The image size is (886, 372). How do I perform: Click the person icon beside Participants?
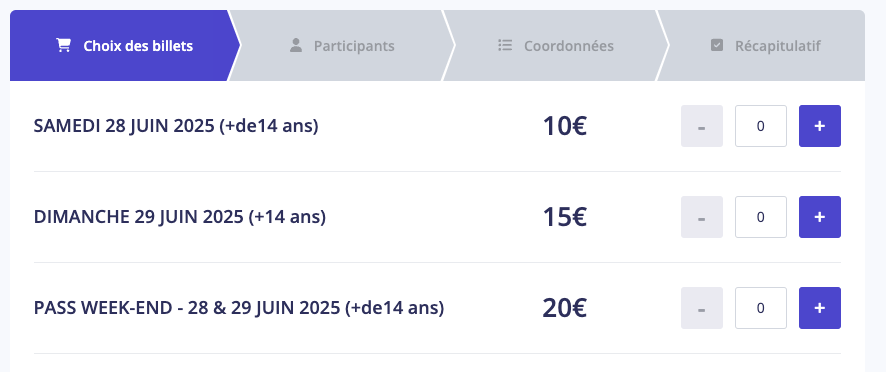[296, 46]
